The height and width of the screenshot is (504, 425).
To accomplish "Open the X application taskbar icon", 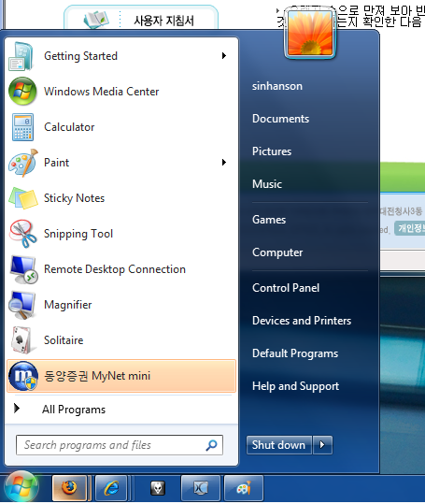I will 201,488.
